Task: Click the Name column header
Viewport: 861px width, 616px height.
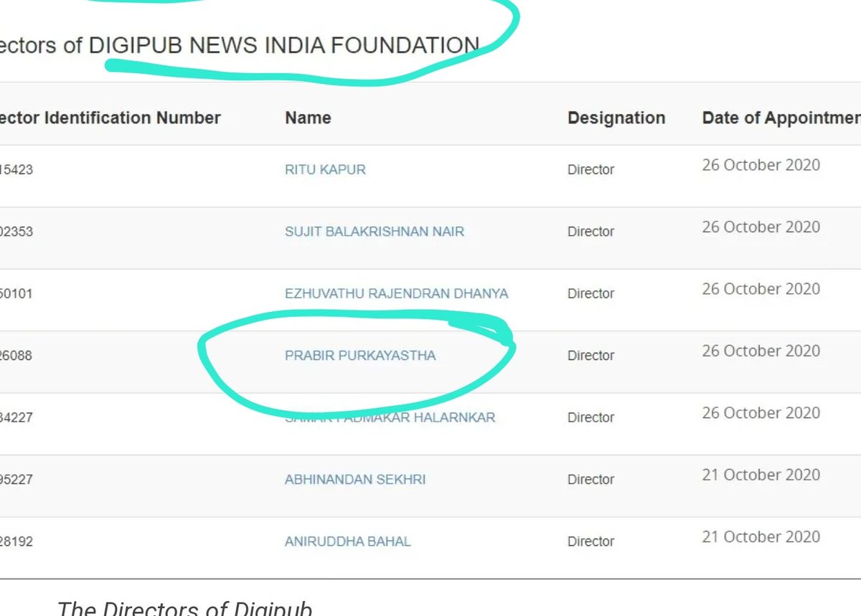Action: coord(308,118)
